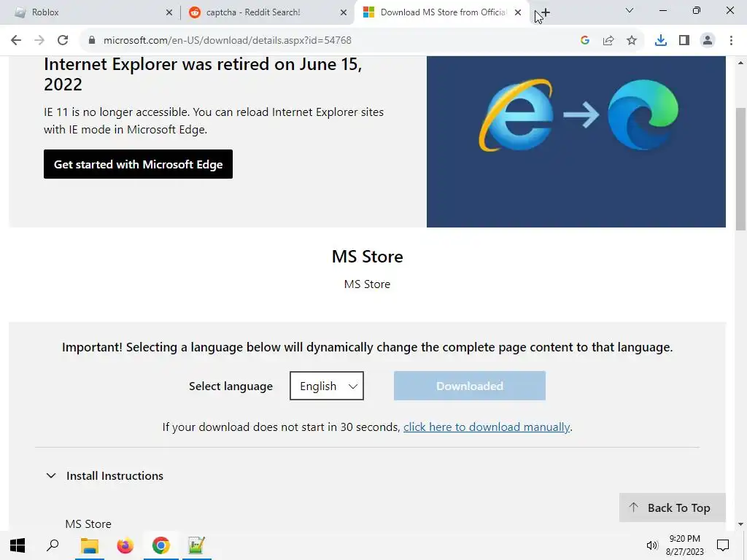Launch Firefox from the taskbar
Image resolution: width=747 pixels, height=560 pixels.
pos(125,545)
